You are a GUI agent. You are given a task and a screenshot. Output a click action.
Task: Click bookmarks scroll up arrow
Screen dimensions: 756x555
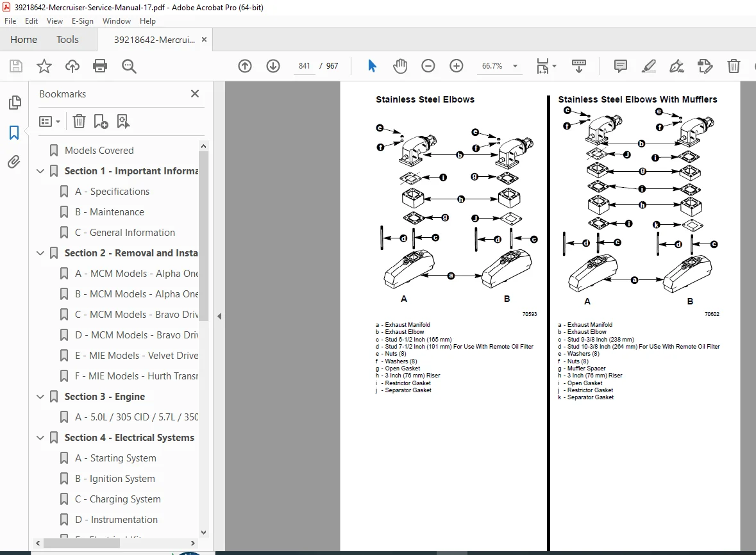click(x=203, y=146)
